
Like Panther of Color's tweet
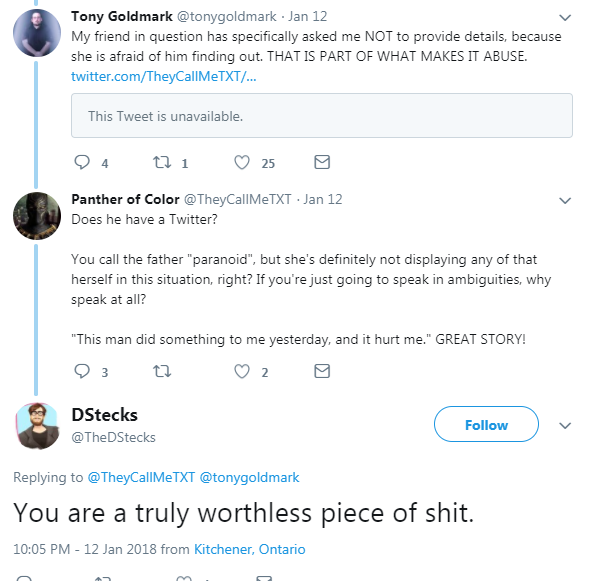tap(242, 371)
